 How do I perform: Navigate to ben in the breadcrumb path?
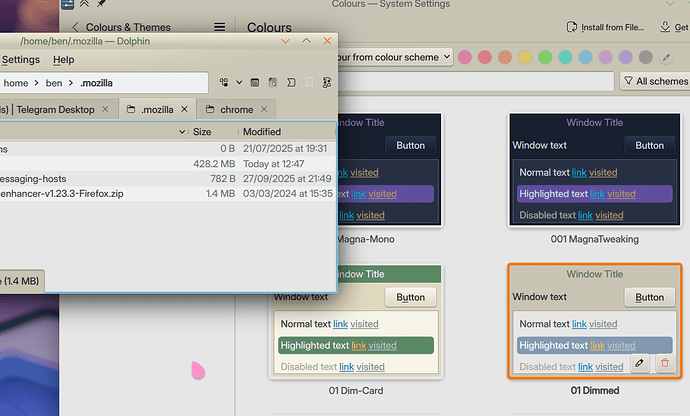56,83
